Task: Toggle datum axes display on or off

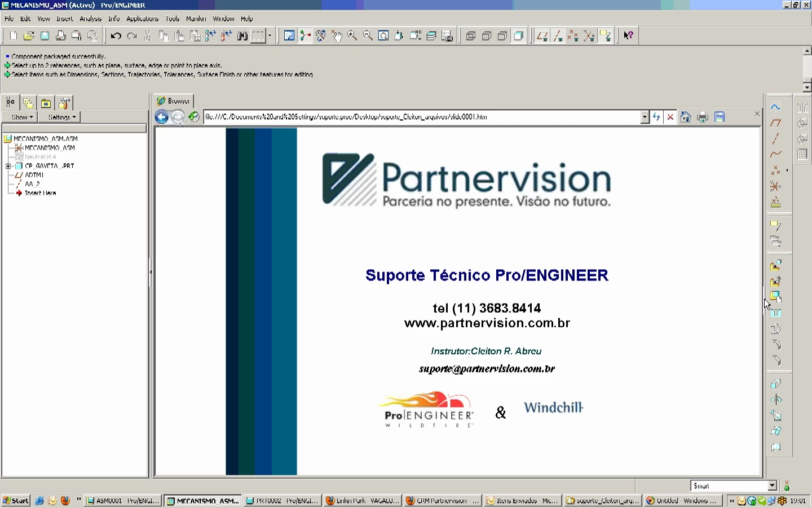Action: click(x=558, y=36)
